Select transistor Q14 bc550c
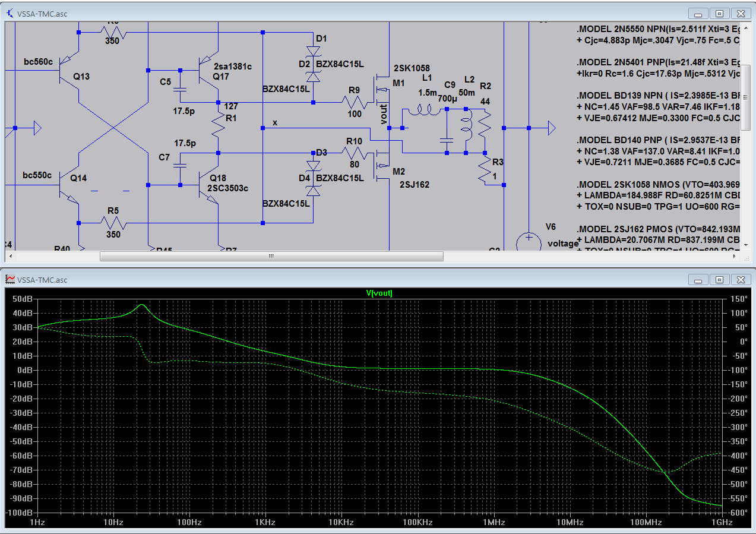This screenshot has height=534, width=756. coord(70,185)
